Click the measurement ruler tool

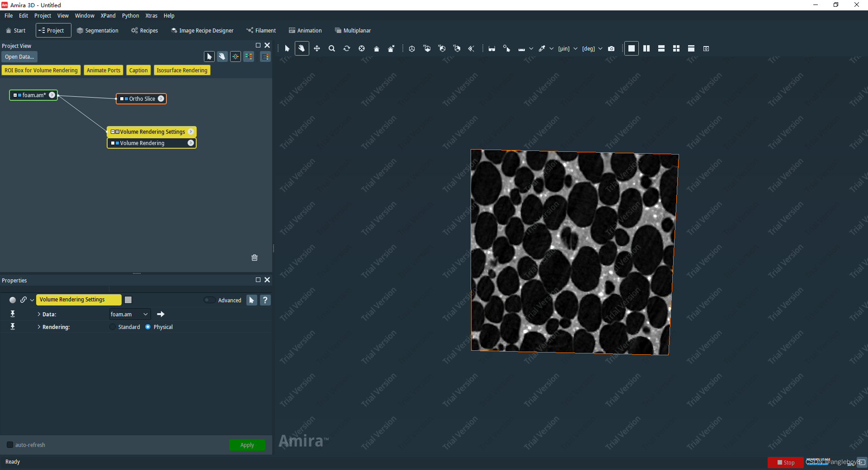[522, 49]
